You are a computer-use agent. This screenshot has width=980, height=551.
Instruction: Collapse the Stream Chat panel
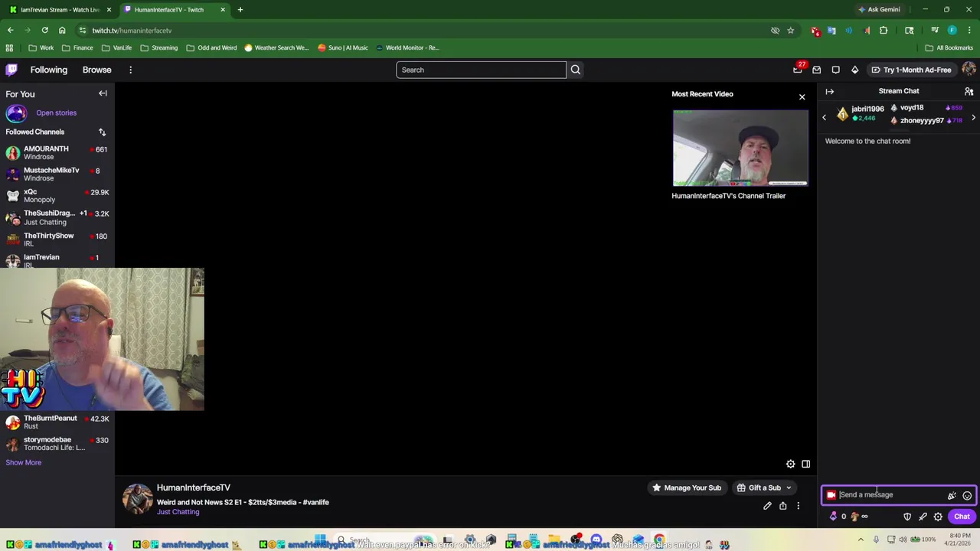(x=830, y=91)
